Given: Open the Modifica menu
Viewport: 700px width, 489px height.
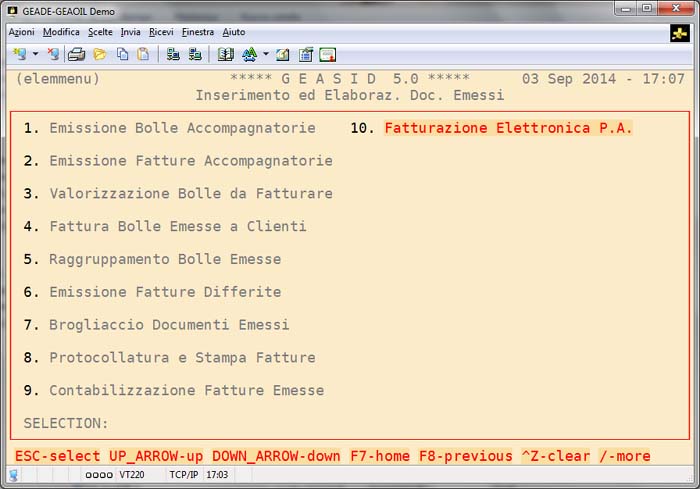Looking at the screenshot, I should pos(61,32).
